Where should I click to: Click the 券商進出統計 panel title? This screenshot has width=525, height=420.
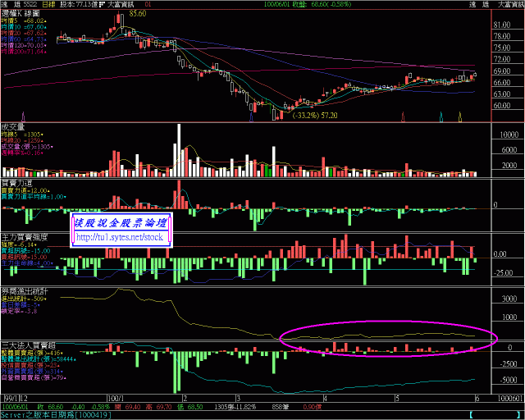pos(25,291)
